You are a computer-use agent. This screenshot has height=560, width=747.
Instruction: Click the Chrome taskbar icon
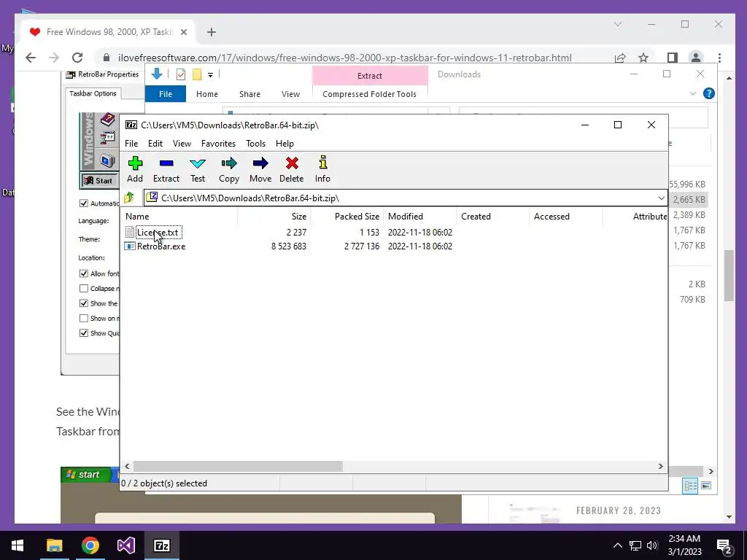[x=90, y=545]
